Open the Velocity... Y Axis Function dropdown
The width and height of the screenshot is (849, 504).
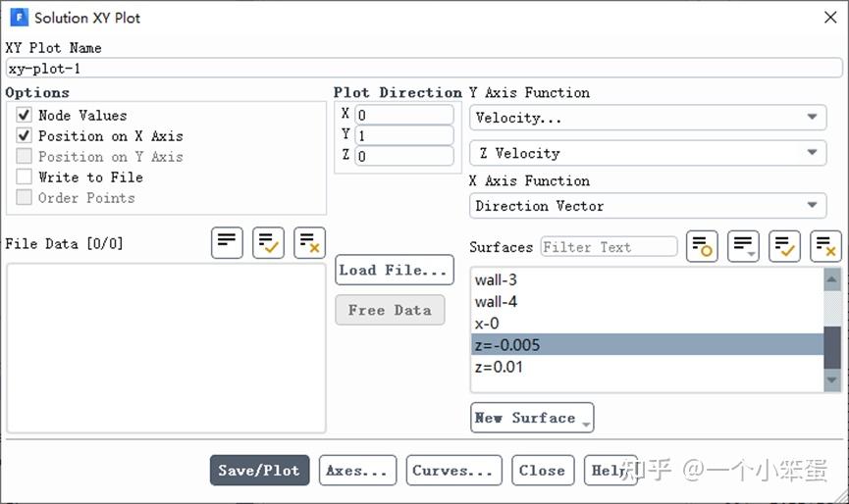[648, 118]
